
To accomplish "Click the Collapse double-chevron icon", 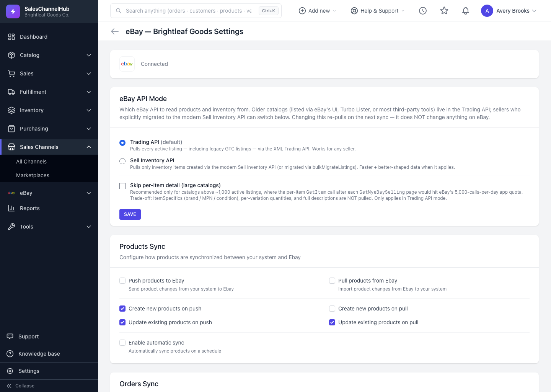I will 9,386.
